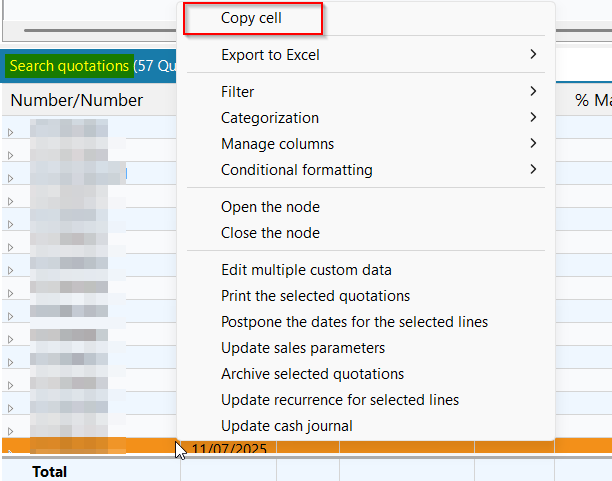Expand the Filter submenu arrow
The height and width of the screenshot is (481, 612).
[533, 92]
